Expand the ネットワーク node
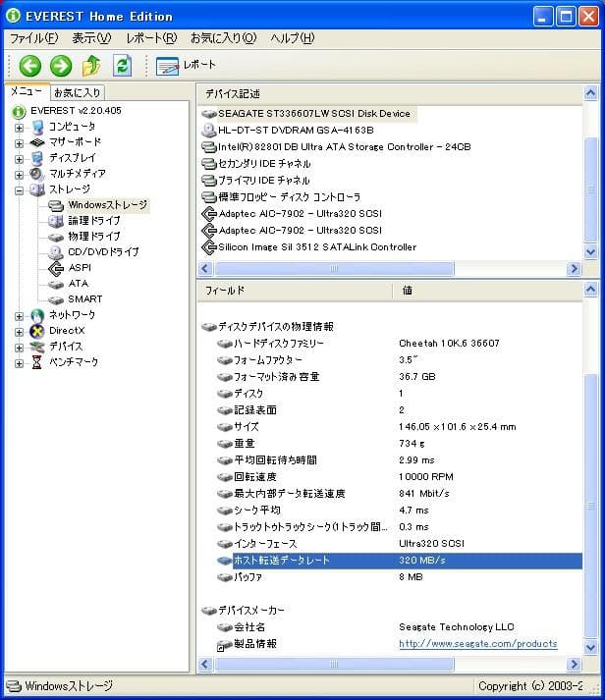 click(x=19, y=316)
